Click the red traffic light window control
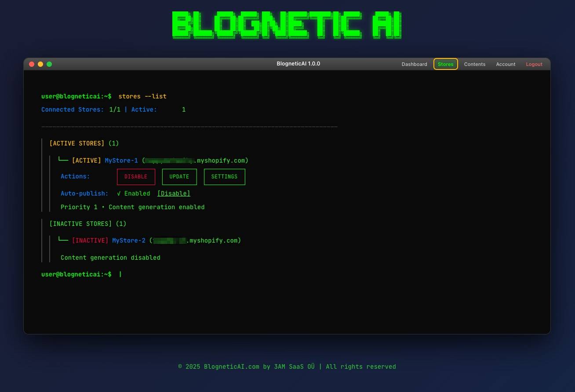The height and width of the screenshot is (392, 575). pyautogui.click(x=32, y=64)
